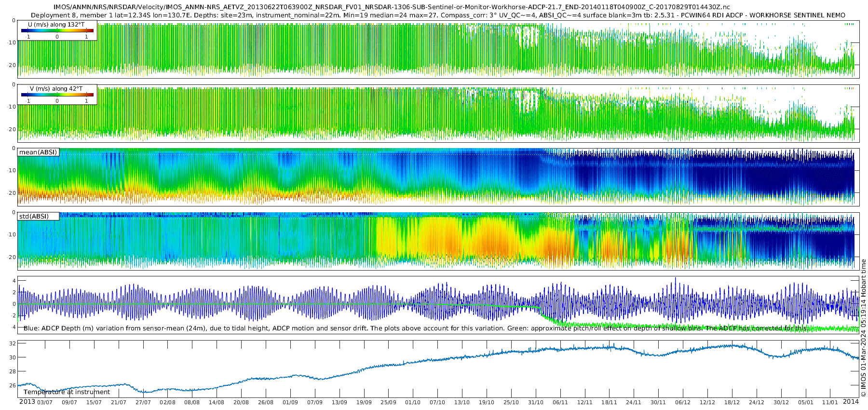Click the 07/10 date tick label
The image size is (868, 410).
click(437, 402)
